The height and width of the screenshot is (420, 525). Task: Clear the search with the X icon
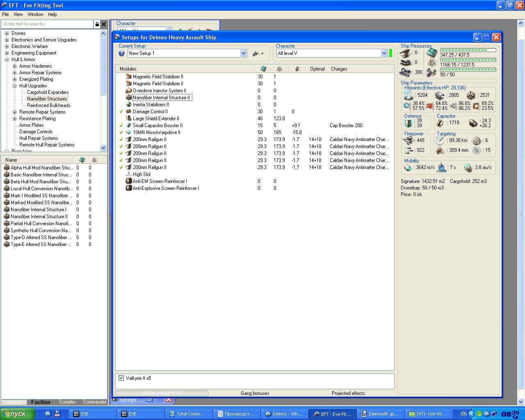104,24
